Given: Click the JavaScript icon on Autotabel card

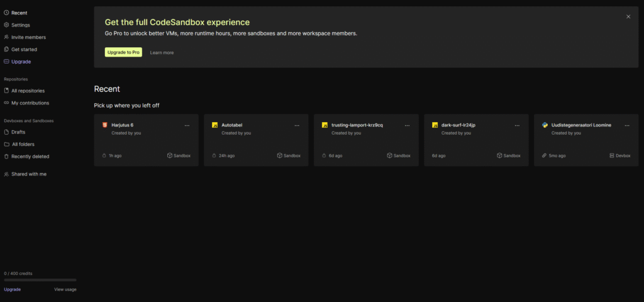Looking at the screenshot, I should point(215,125).
